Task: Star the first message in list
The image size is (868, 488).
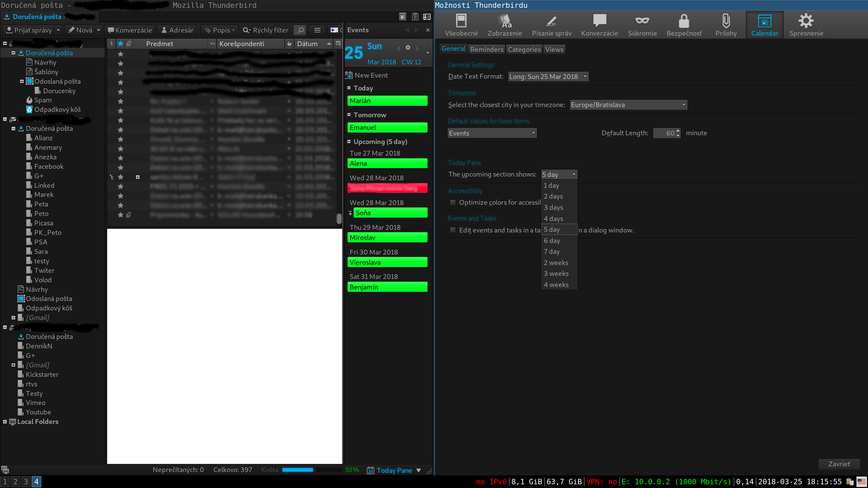Action: pyautogui.click(x=120, y=54)
